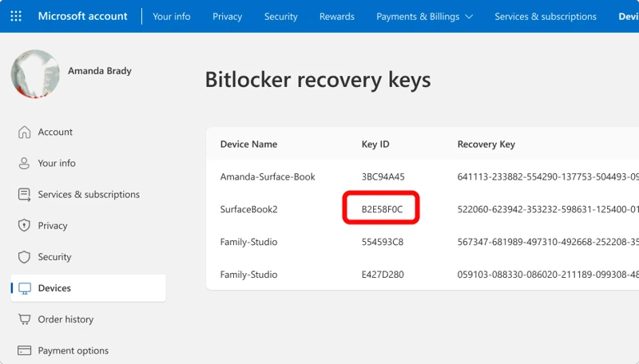Open the app launcher grid icon

16,16
